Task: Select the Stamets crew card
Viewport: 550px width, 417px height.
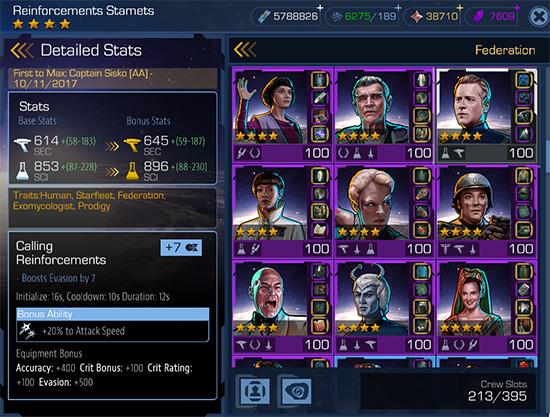Action: click(x=487, y=115)
